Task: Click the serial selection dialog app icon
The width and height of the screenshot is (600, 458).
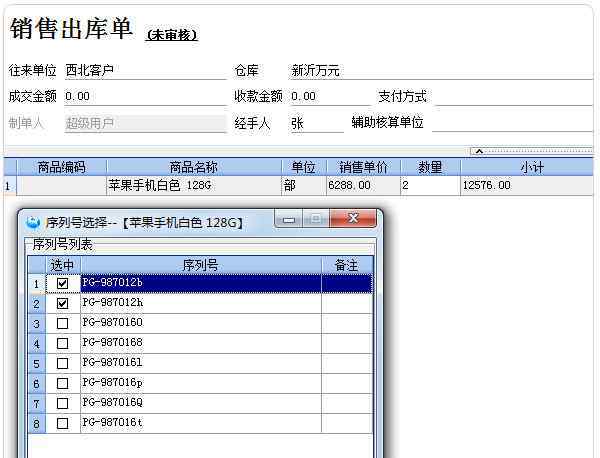Action: pos(33,222)
